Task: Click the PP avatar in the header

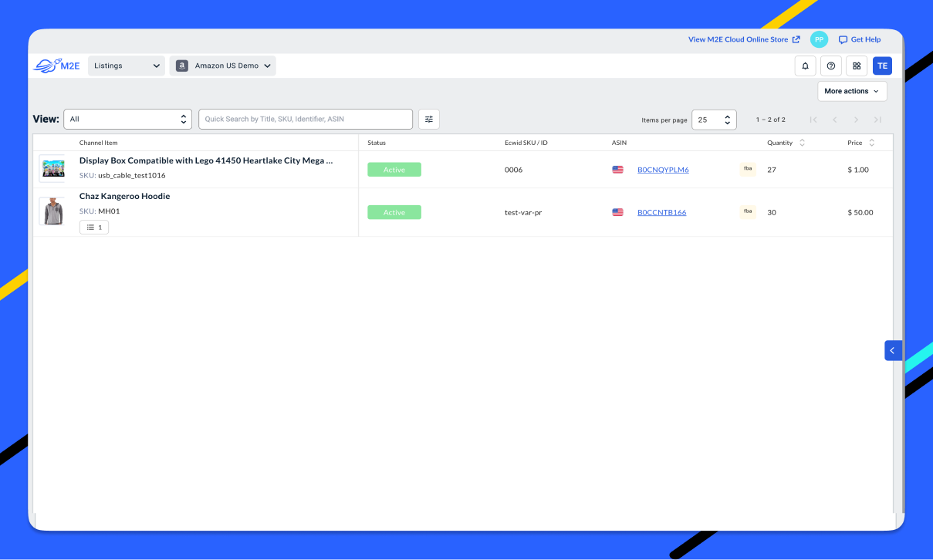Action: pyautogui.click(x=819, y=39)
